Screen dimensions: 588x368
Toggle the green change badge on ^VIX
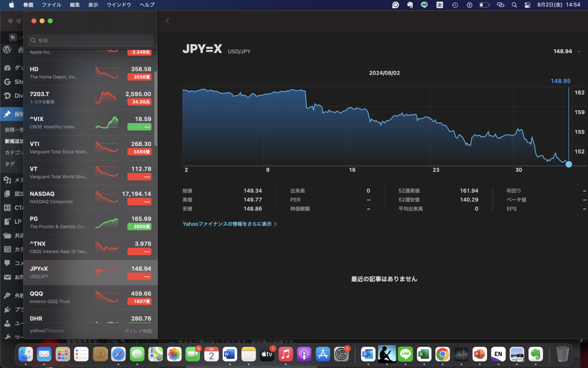coord(139,126)
